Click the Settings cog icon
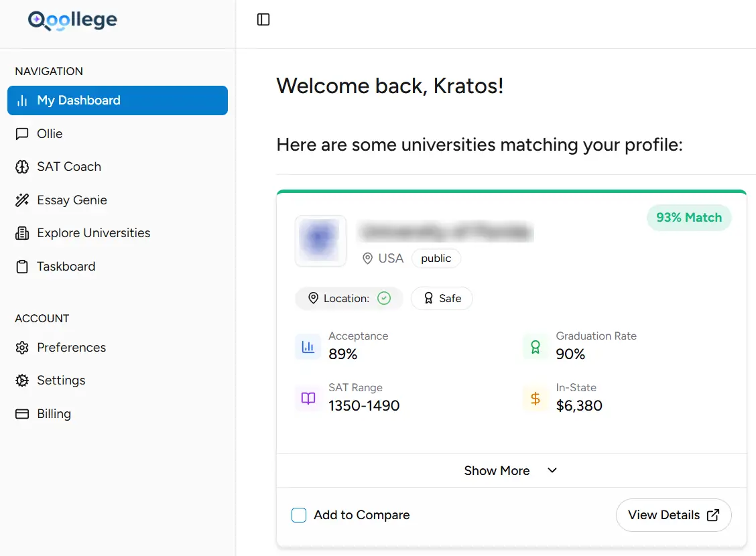 coord(22,380)
